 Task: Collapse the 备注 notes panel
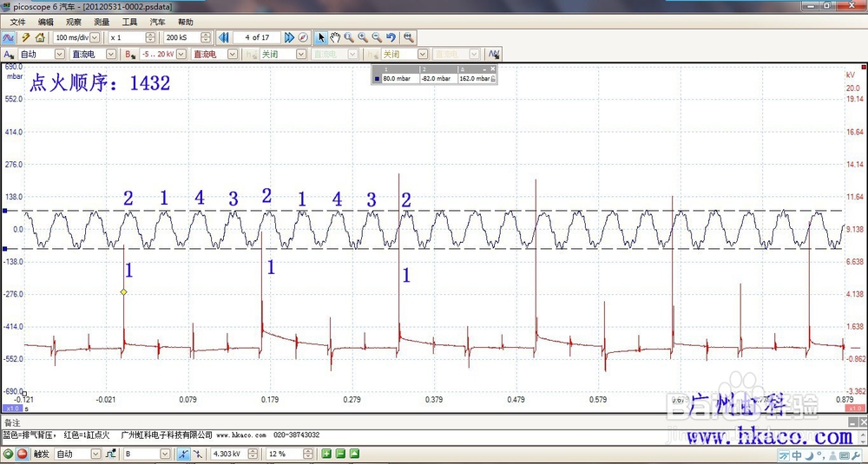tap(852, 422)
